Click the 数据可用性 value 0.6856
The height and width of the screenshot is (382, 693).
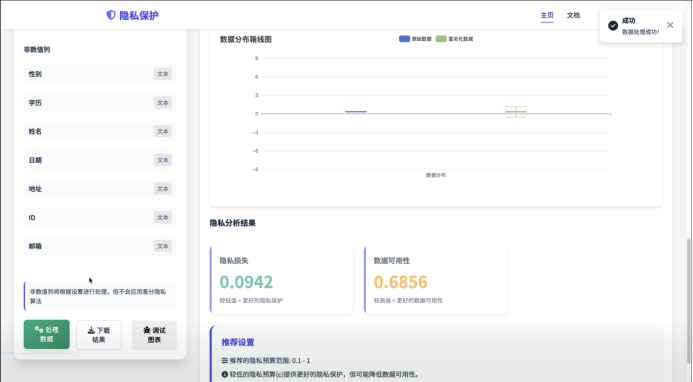(x=400, y=282)
